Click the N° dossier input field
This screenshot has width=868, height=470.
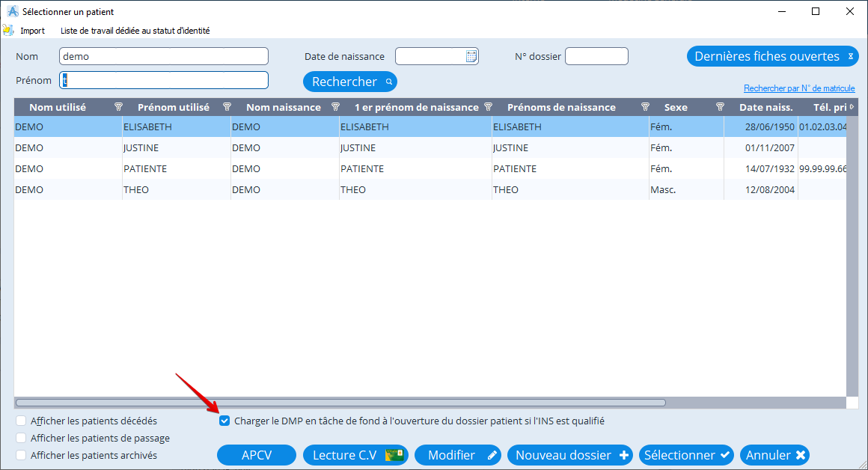point(596,56)
